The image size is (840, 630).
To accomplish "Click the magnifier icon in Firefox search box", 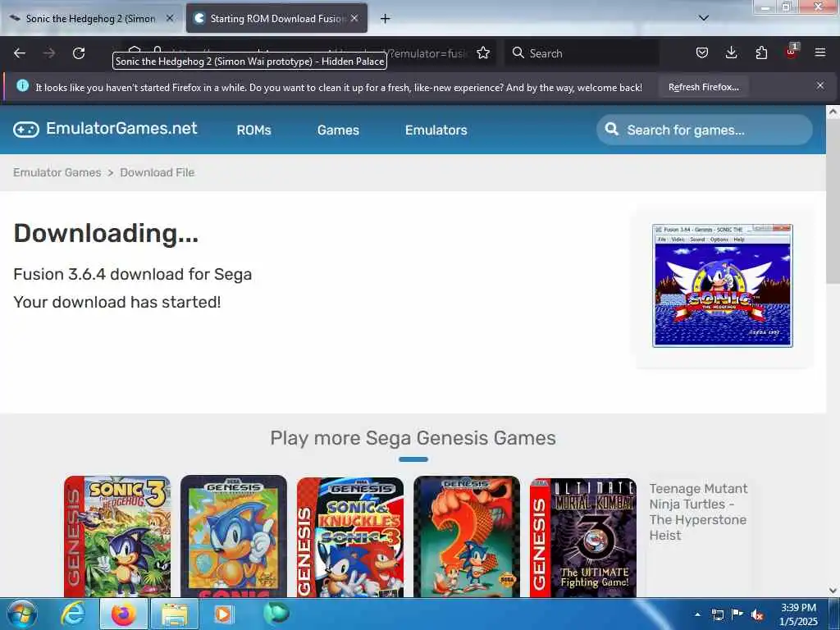I will click(x=518, y=52).
